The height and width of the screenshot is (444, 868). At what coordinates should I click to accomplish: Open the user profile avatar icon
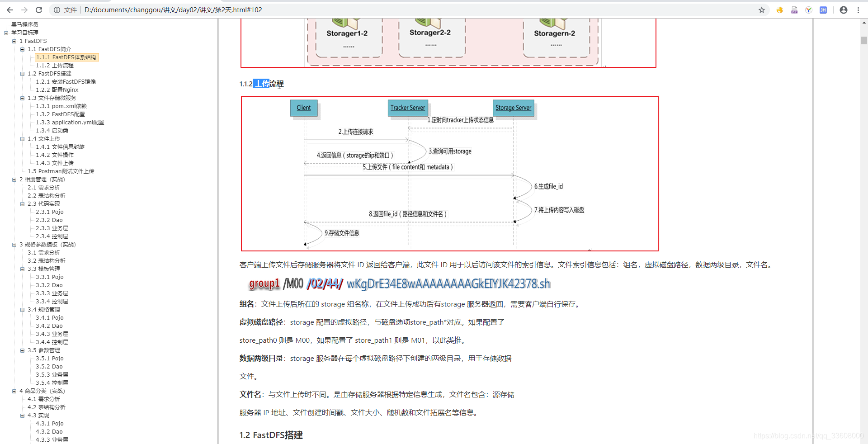tap(844, 10)
